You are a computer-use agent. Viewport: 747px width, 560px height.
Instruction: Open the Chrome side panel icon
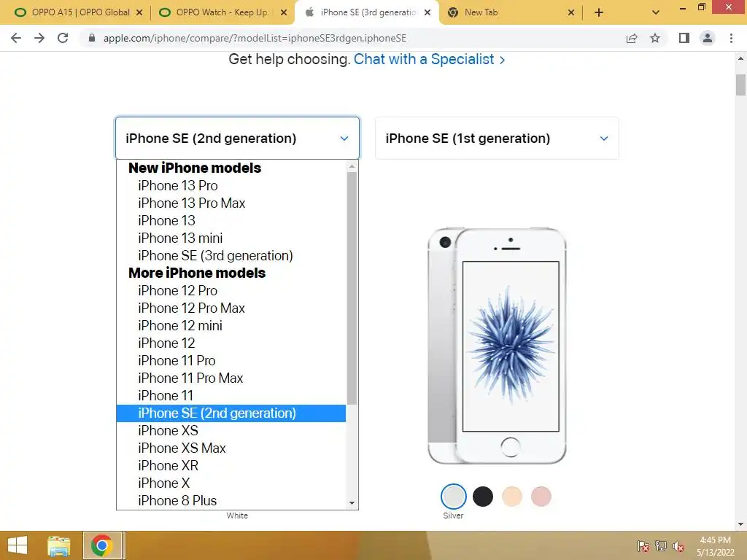[684, 38]
